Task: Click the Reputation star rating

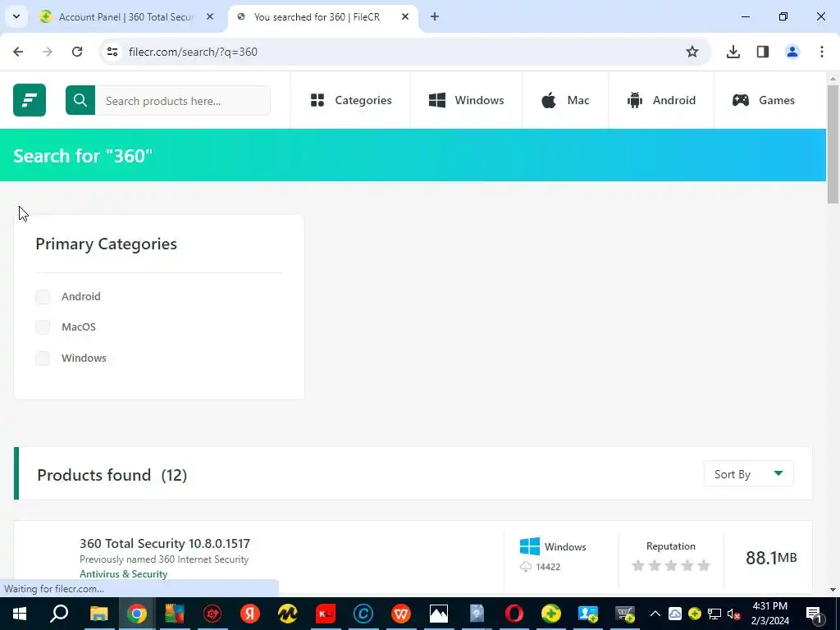Action: (x=671, y=565)
